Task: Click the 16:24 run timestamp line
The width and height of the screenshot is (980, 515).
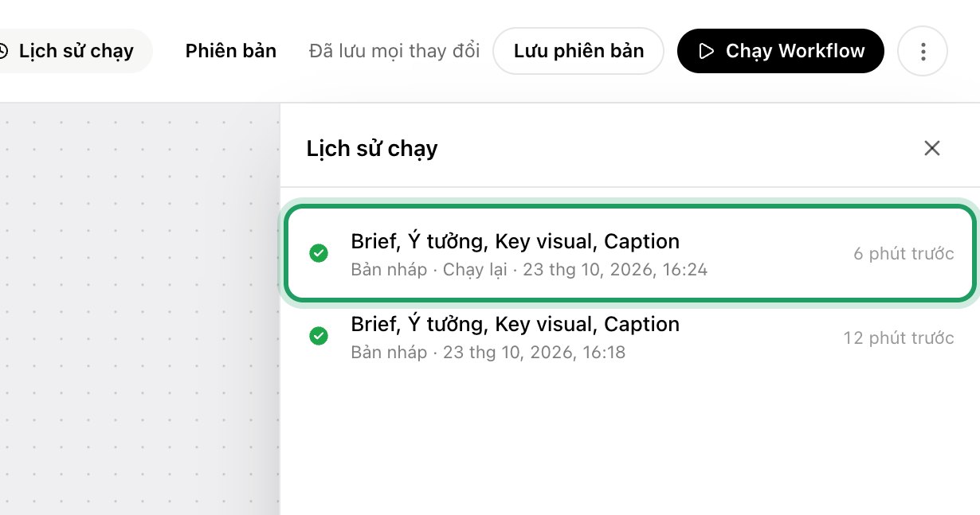Action: click(529, 270)
